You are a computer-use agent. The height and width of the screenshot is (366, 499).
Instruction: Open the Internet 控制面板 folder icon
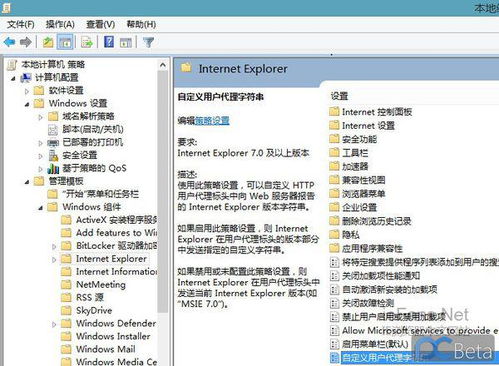tap(334, 111)
